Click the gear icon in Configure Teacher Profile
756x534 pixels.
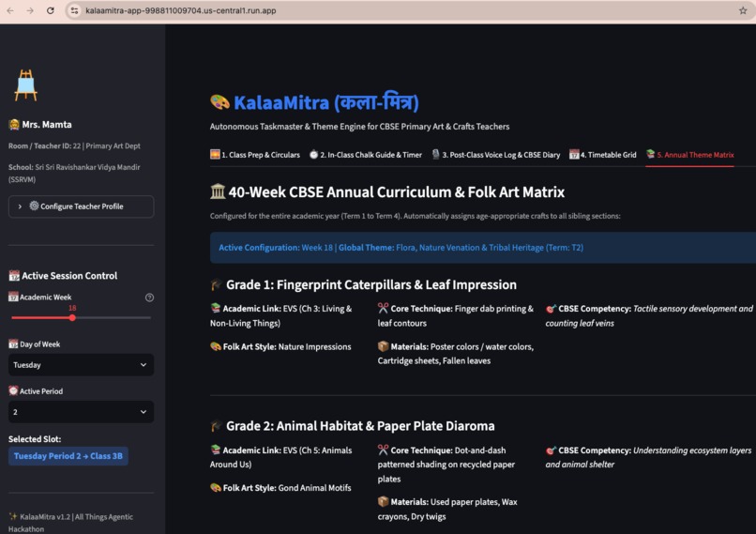coord(34,206)
